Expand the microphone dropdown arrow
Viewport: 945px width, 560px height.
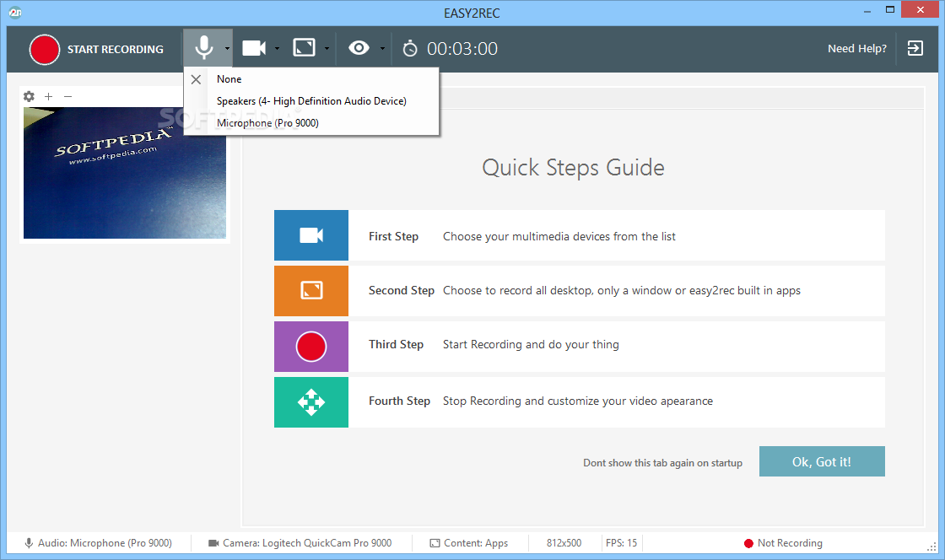pyautogui.click(x=227, y=49)
